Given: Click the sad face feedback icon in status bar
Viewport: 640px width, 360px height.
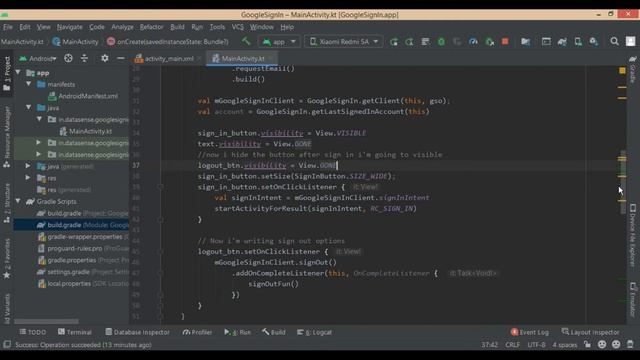Looking at the screenshot, I should (x=616, y=344).
